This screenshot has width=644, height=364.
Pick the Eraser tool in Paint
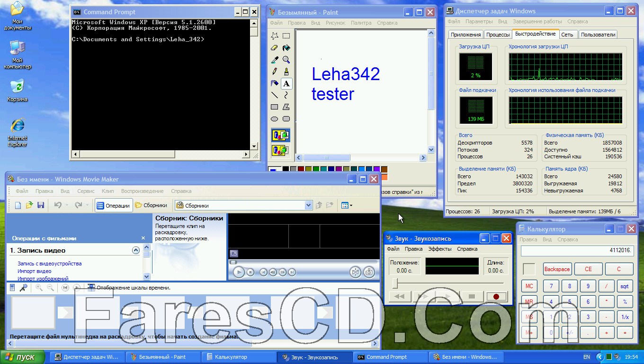[x=275, y=48]
